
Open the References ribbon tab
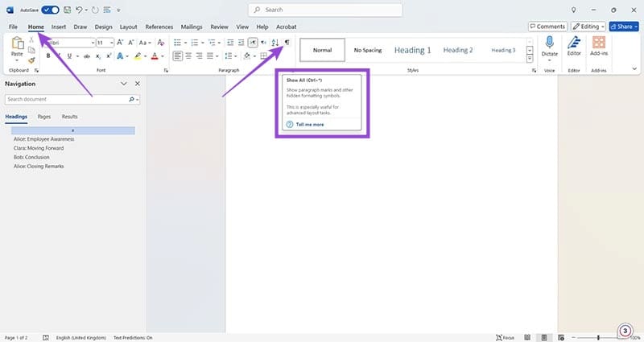(159, 27)
